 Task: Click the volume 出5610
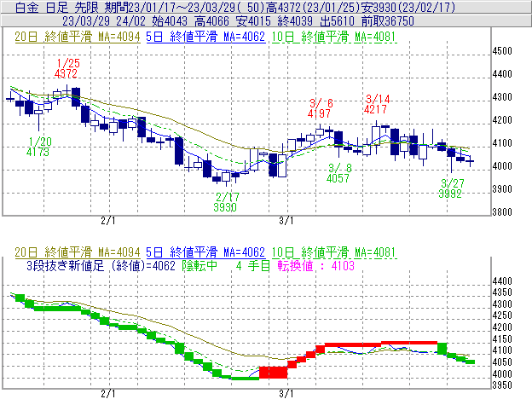338,21
